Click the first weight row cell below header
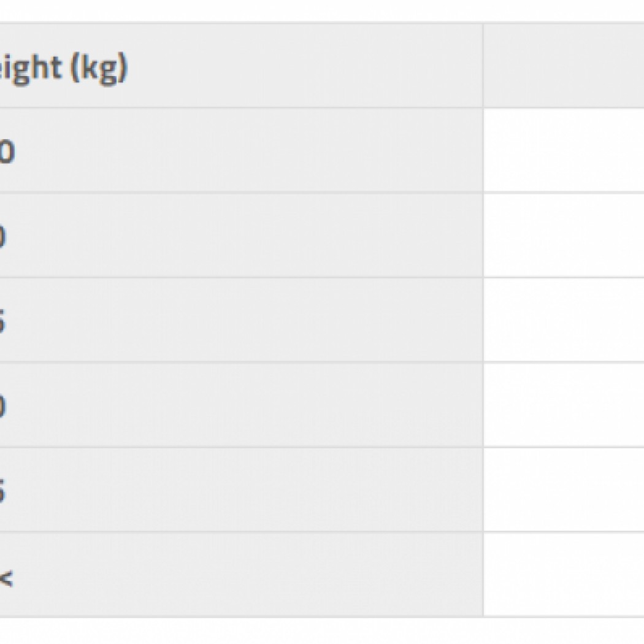 coord(239,150)
